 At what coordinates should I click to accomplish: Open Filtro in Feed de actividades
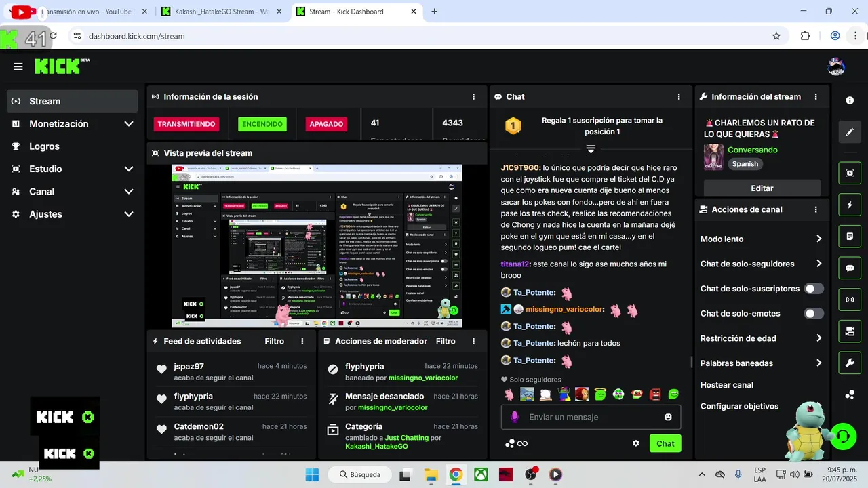pos(274,342)
